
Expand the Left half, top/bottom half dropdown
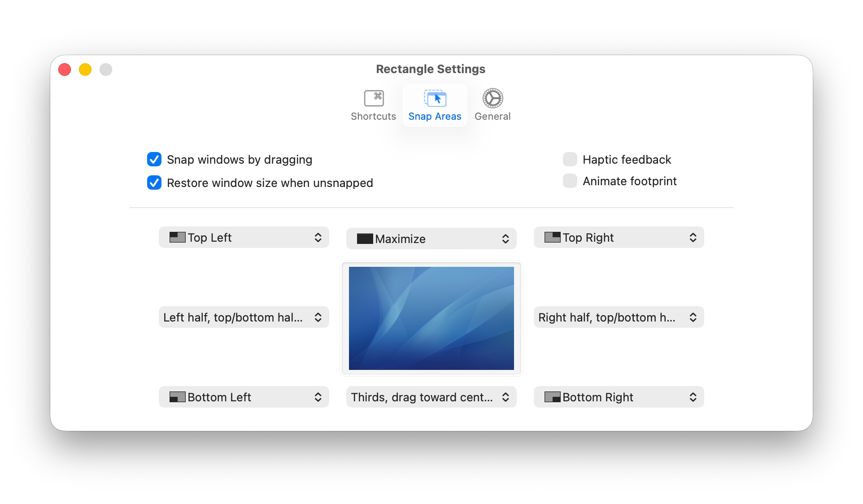pyautogui.click(x=244, y=317)
